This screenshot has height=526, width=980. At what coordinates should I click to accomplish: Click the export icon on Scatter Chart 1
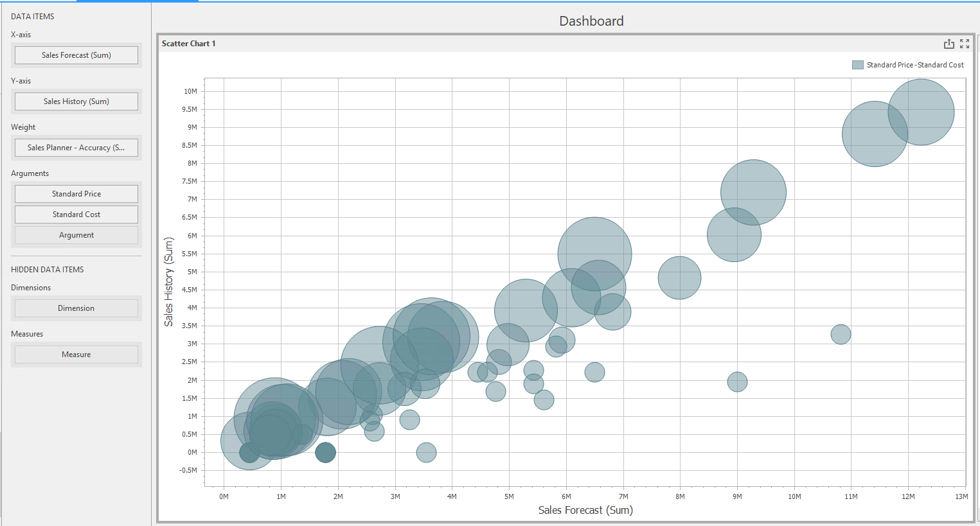(949, 44)
